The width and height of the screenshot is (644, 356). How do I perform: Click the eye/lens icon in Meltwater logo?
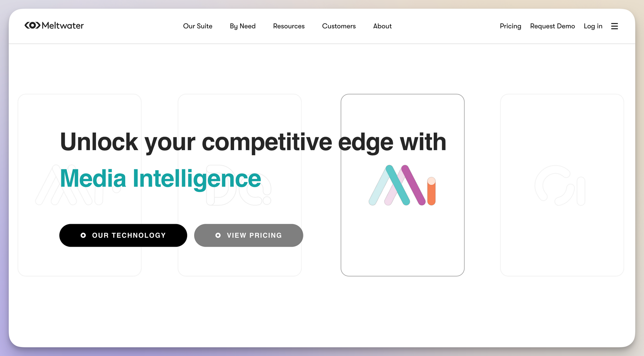(x=33, y=26)
